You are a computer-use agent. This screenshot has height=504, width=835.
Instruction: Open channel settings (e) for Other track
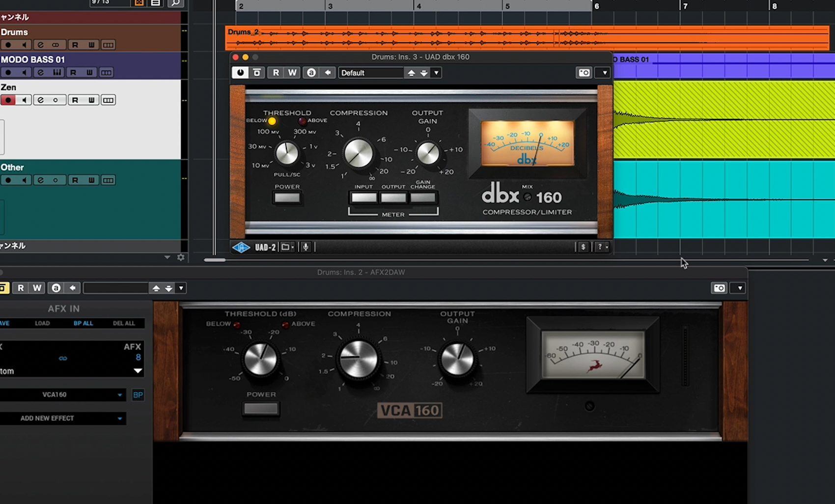40,180
